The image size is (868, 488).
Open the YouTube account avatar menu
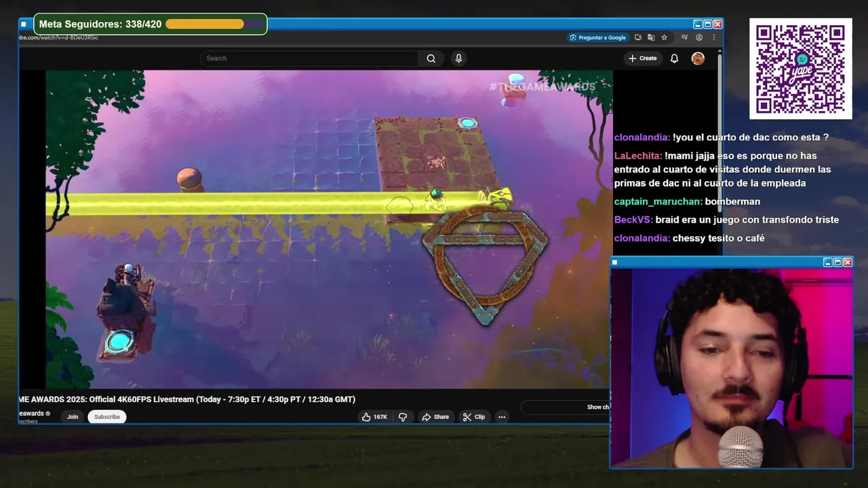pos(698,58)
